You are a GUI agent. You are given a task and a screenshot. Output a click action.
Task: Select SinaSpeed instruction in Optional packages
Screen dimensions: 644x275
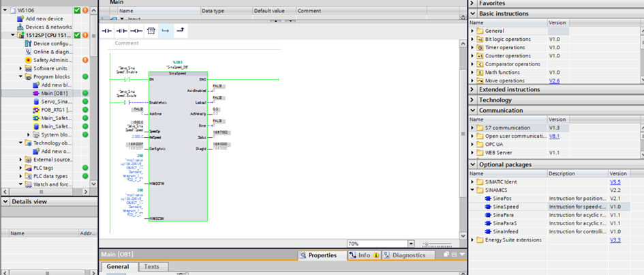pyautogui.click(x=505, y=207)
